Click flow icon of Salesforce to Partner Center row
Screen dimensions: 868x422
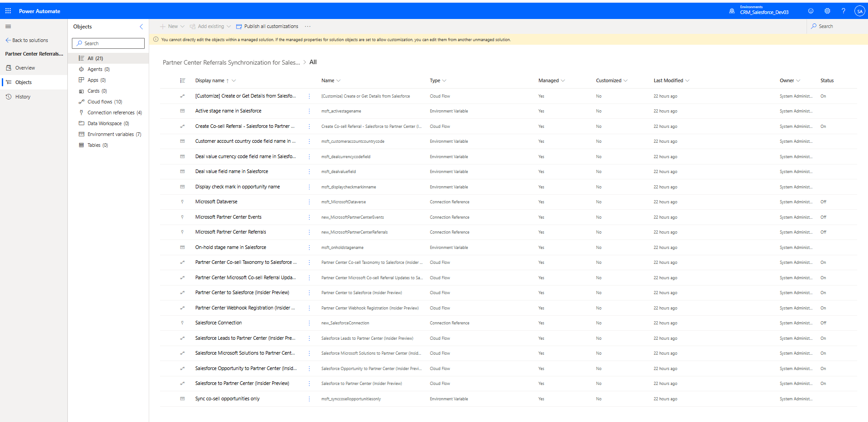pyautogui.click(x=183, y=384)
